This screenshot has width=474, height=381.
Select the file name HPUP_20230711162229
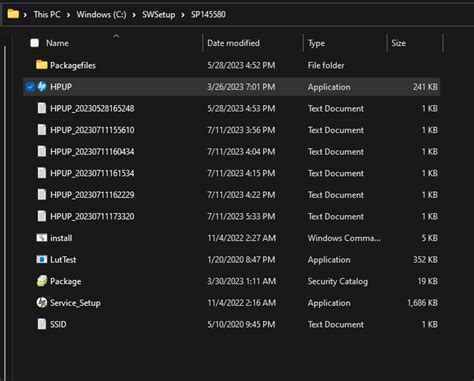92,195
